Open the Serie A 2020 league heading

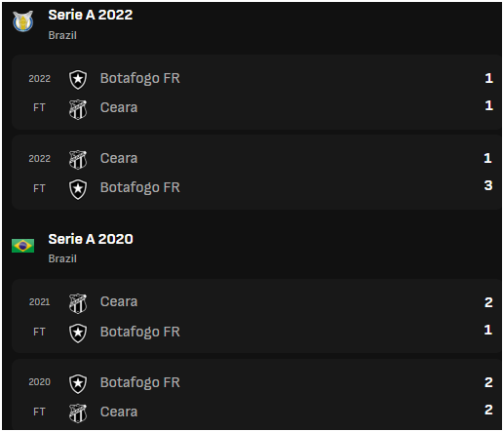[x=91, y=239]
